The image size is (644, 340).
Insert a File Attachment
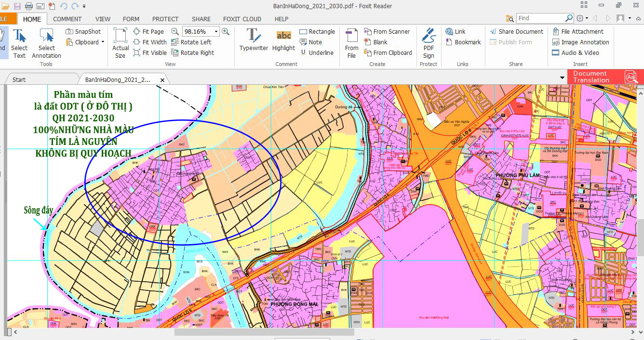tap(578, 31)
